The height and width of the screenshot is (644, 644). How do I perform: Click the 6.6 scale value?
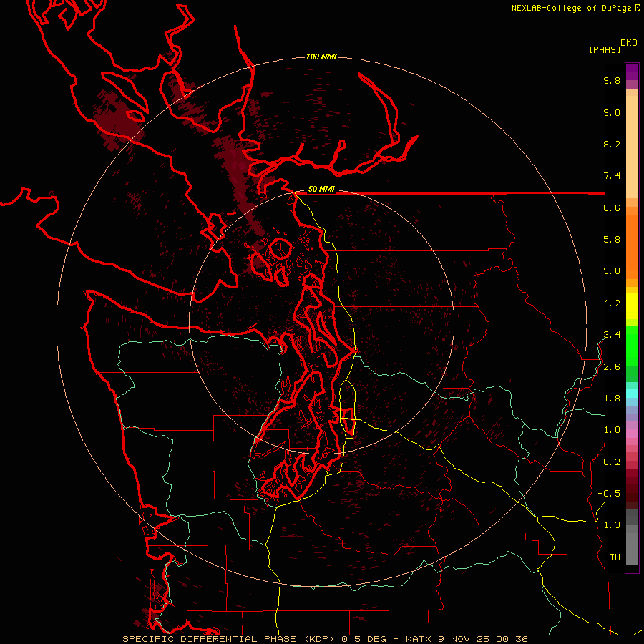click(x=612, y=208)
